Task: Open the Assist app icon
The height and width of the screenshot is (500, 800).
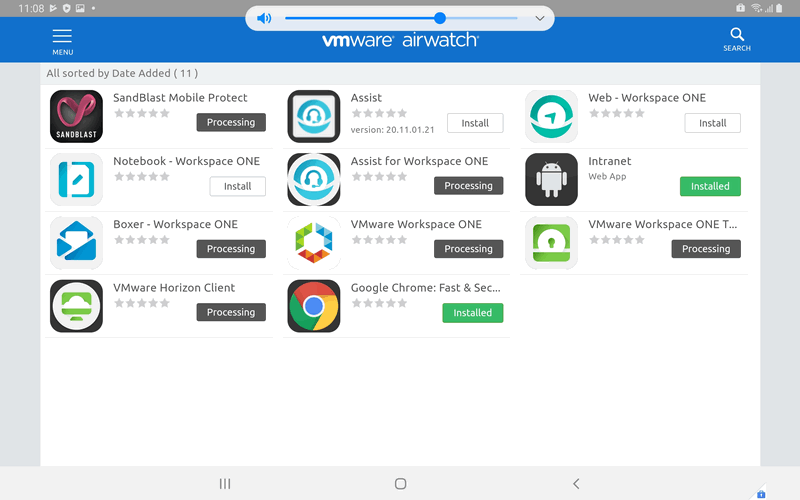Action: [x=314, y=116]
